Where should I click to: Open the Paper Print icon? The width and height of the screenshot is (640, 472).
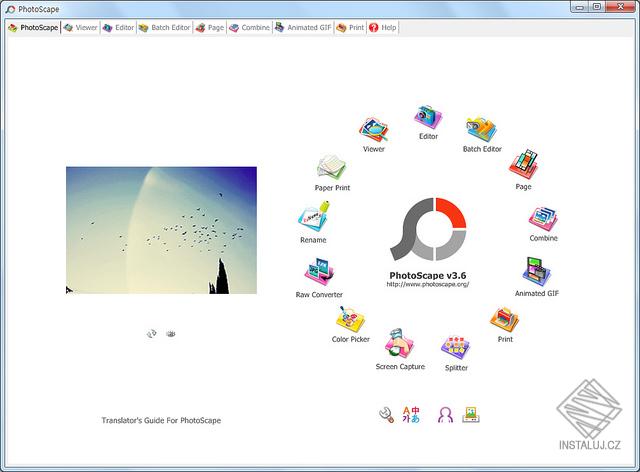[x=332, y=167]
